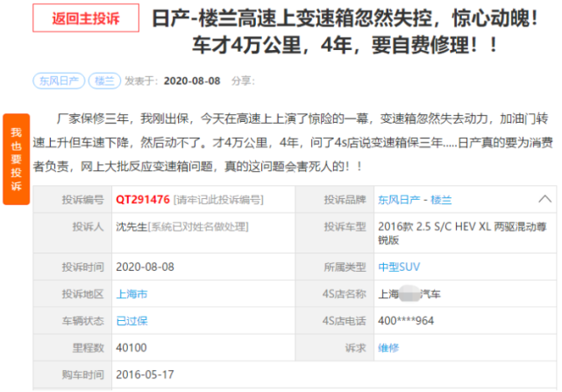
Task: Click the 4S store phone 400****964
Action: [x=406, y=321]
